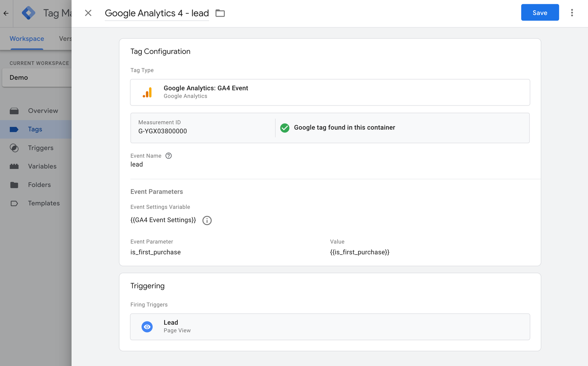588x366 pixels.
Task: Edit the tag name Google Analytics 4 - lead
Action: coord(156,13)
